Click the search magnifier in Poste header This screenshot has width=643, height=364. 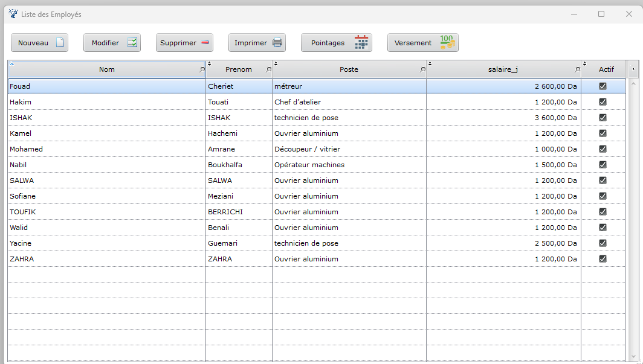[422, 70]
